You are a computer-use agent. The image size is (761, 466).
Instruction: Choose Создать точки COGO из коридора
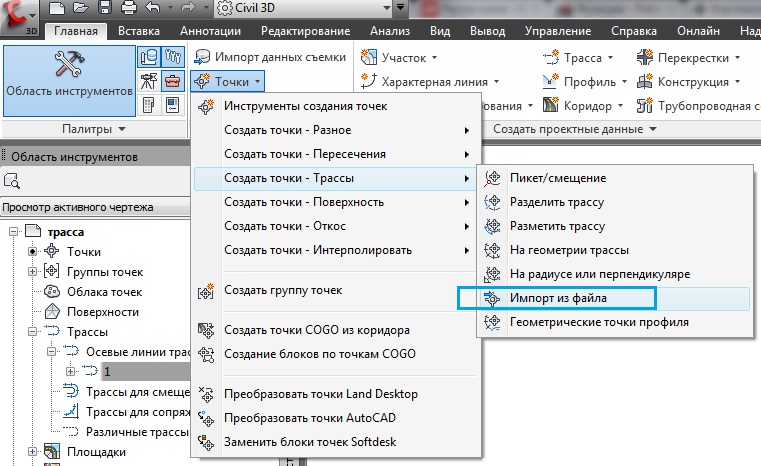tap(336, 330)
